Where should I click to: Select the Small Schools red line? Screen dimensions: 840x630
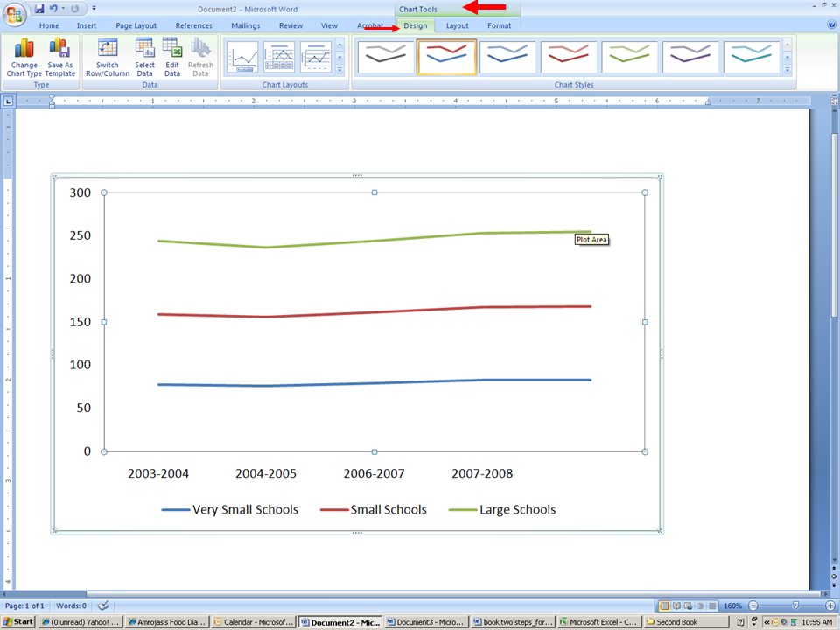point(374,311)
